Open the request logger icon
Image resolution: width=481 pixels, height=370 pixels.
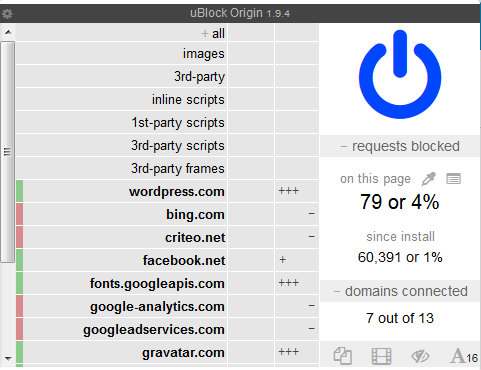453,179
